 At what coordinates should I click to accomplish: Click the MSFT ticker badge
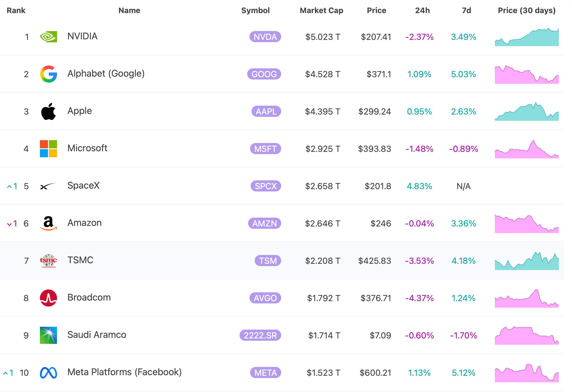265,149
